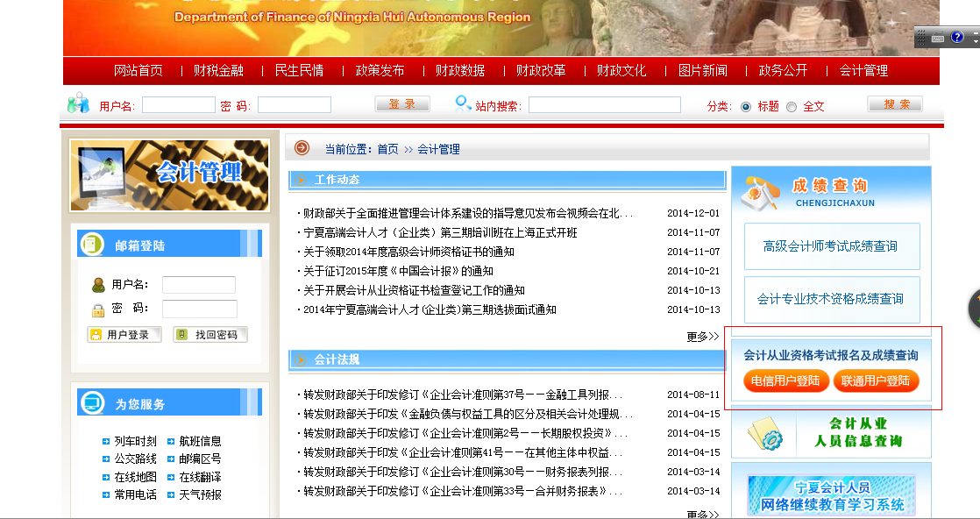This screenshot has width=980, height=519.
Task: Click 首页 in the breadcrumb
Action: [387, 149]
